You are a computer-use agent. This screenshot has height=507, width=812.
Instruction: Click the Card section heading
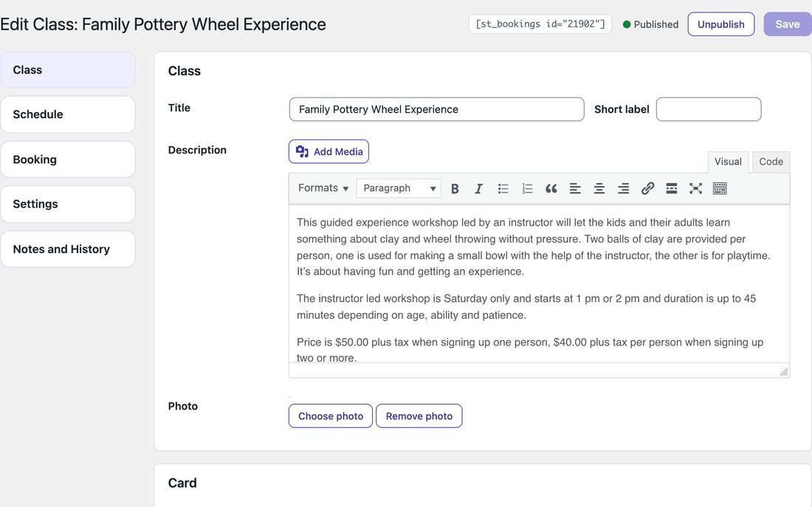[182, 483]
